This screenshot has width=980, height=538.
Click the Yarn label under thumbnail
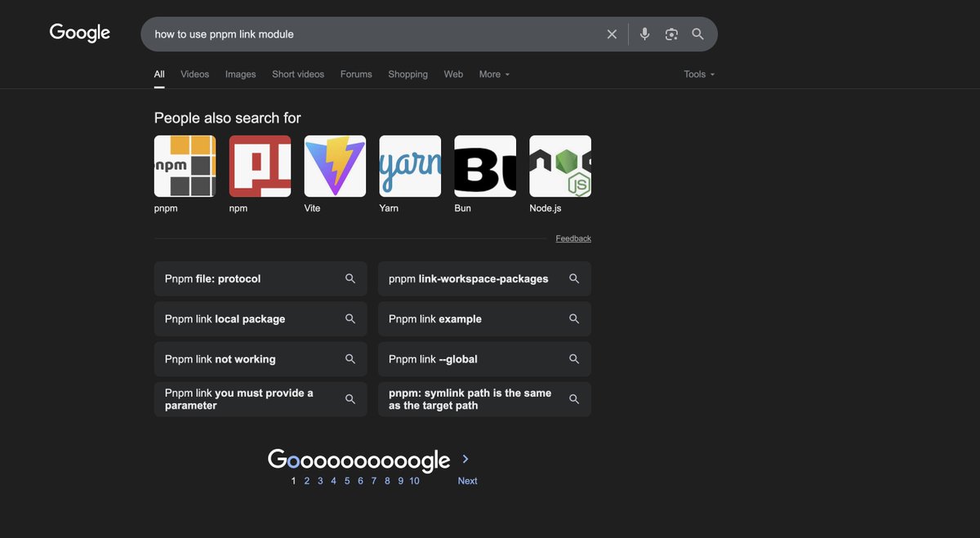[389, 208]
